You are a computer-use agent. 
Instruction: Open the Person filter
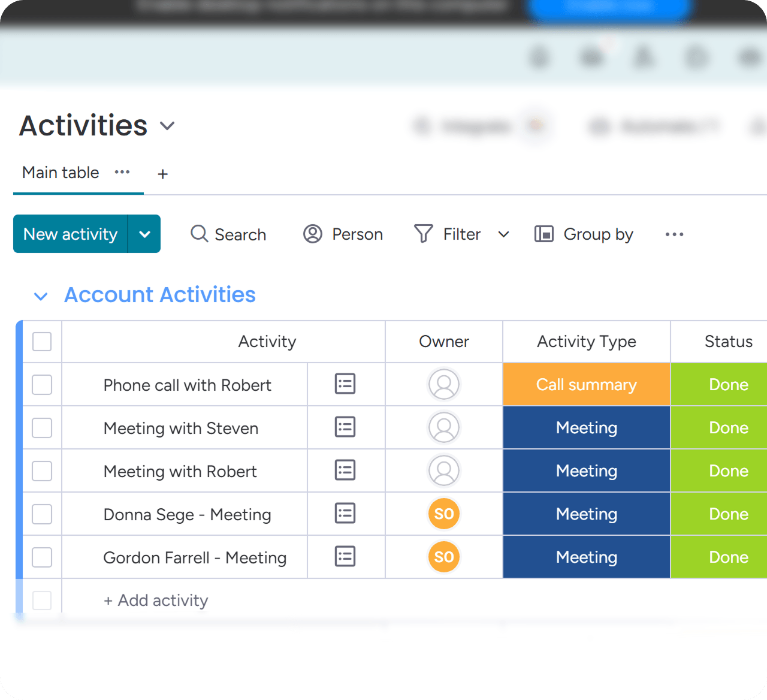[x=343, y=234]
